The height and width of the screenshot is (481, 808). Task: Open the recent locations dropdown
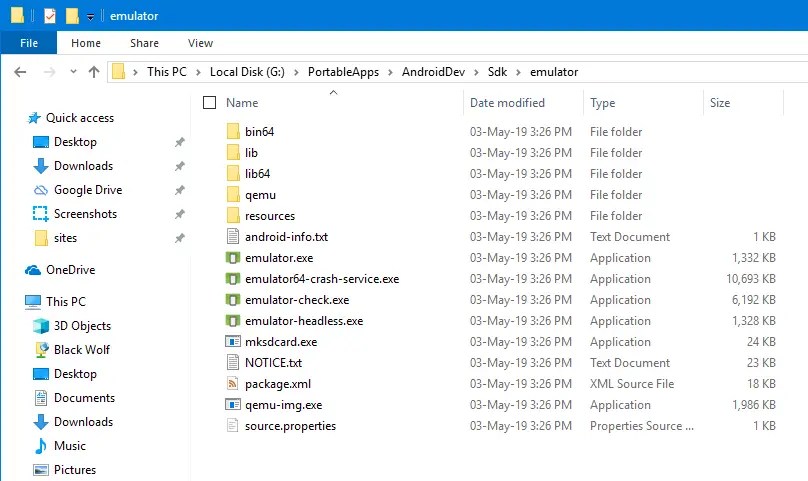click(73, 72)
